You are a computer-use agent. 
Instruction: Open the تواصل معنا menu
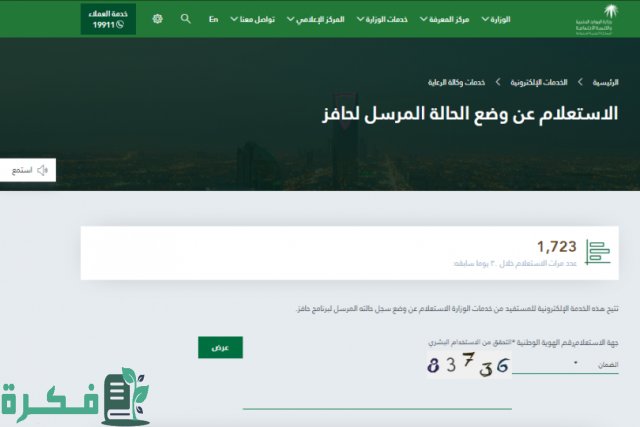(x=253, y=19)
